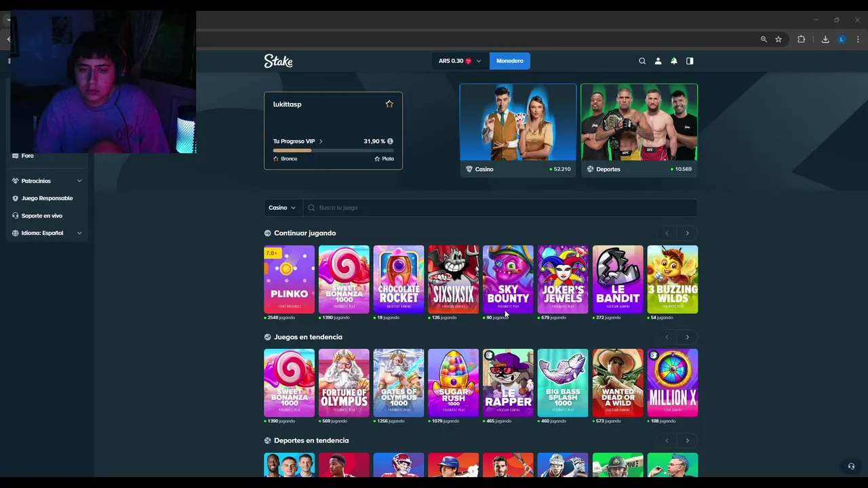Viewport: 868px width, 488px height.
Task: Click the Busca tu juego search field
Action: coord(500,207)
